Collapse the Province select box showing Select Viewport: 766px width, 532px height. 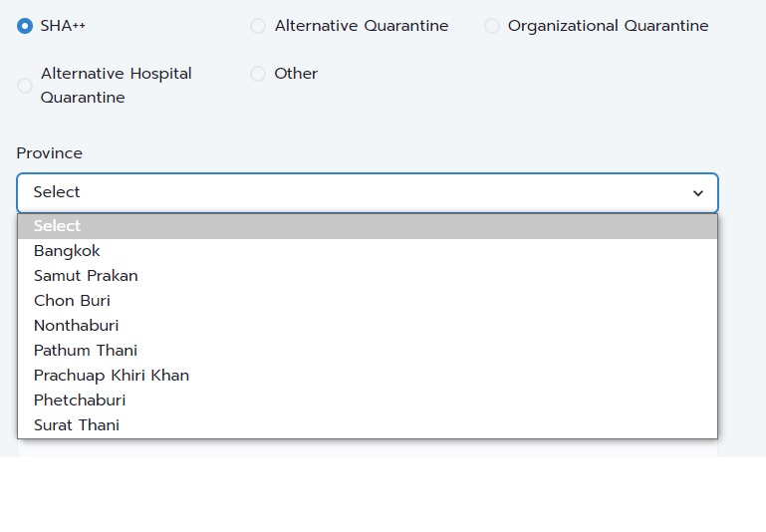tap(368, 193)
